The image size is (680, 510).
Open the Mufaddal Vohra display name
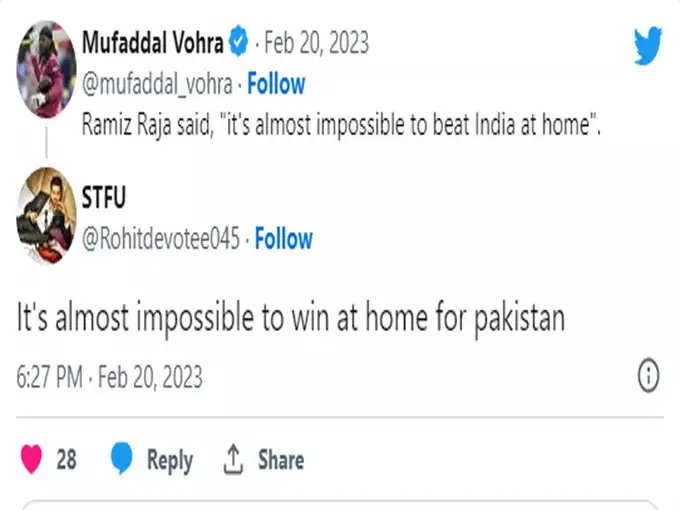click(x=152, y=43)
